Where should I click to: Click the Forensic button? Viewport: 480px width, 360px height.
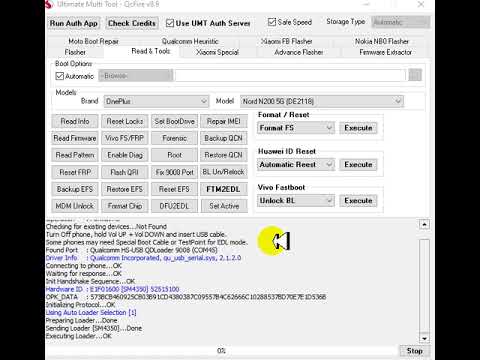[x=174, y=138]
